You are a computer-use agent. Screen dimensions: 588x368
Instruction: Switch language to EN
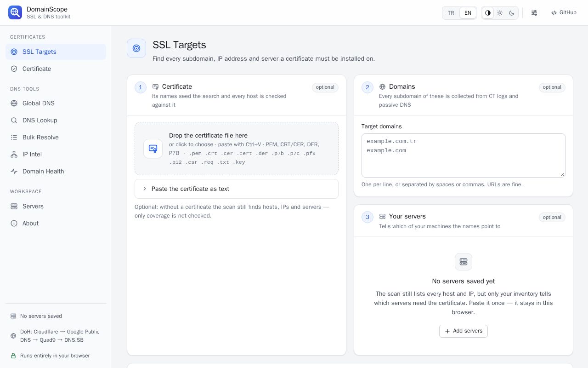468,13
